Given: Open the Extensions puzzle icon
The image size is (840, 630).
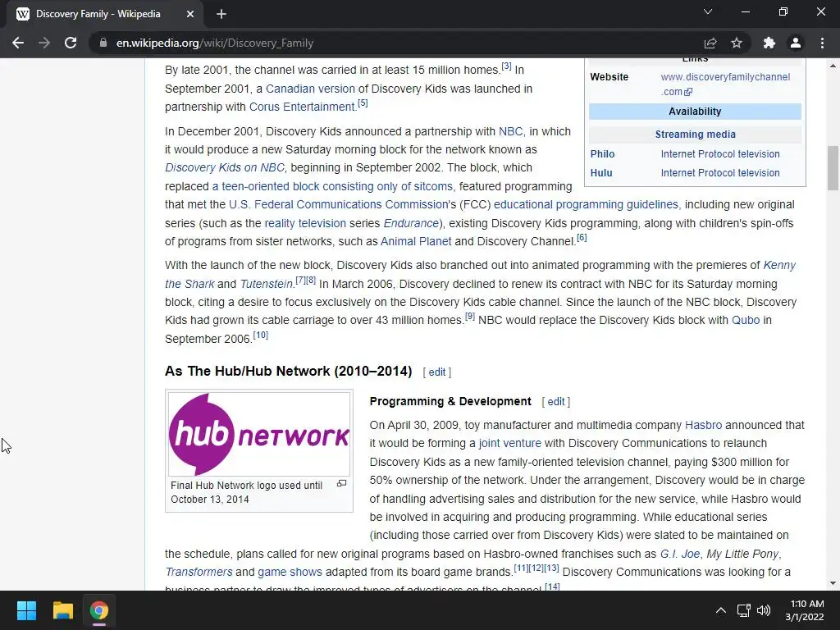Looking at the screenshot, I should click(x=769, y=43).
